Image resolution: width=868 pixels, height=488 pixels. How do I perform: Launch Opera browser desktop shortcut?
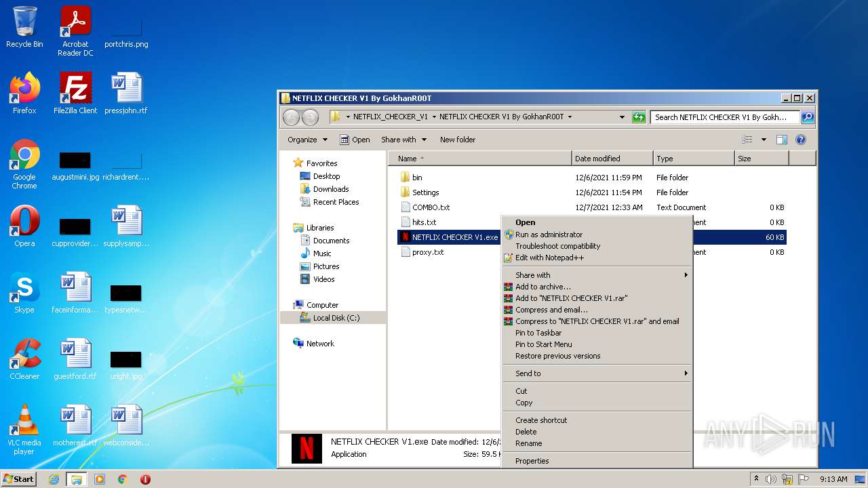click(x=24, y=226)
